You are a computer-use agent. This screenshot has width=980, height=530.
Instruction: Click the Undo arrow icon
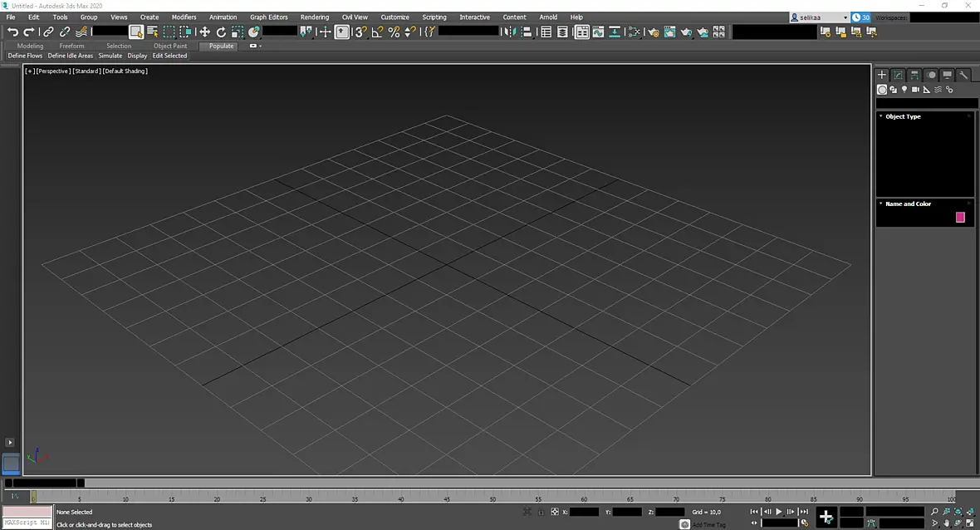point(12,32)
